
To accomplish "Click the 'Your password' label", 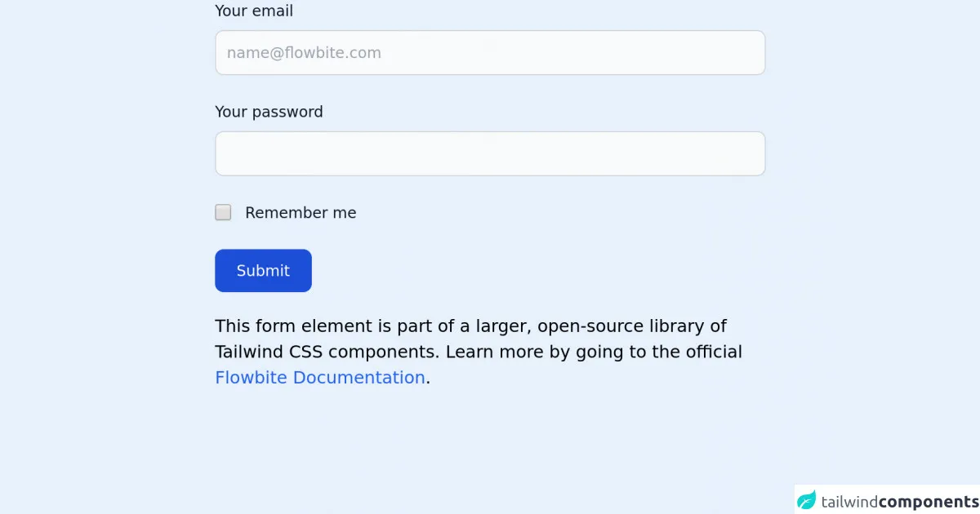I will (x=269, y=112).
